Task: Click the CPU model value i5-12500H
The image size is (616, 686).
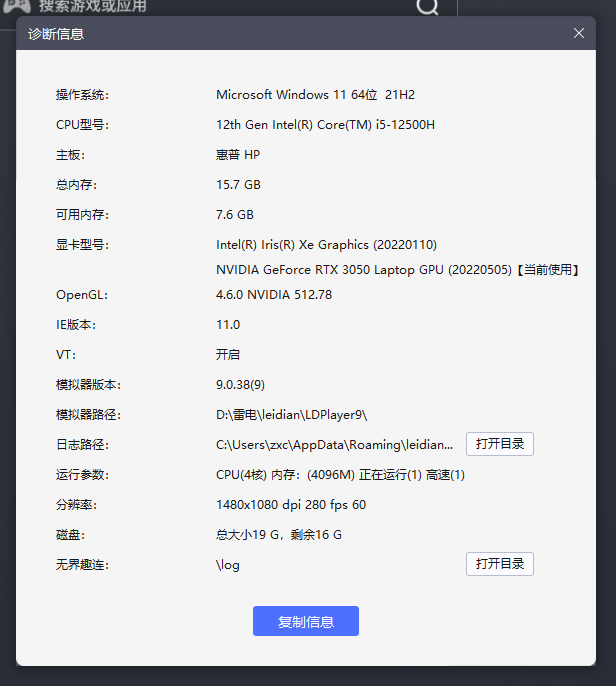Action: [325, 125]
